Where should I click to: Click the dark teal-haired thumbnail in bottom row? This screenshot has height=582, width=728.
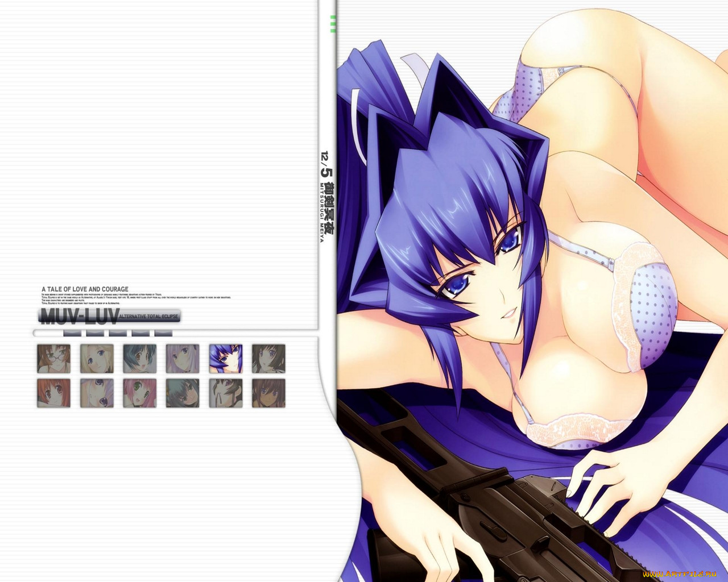click(183, 393)
